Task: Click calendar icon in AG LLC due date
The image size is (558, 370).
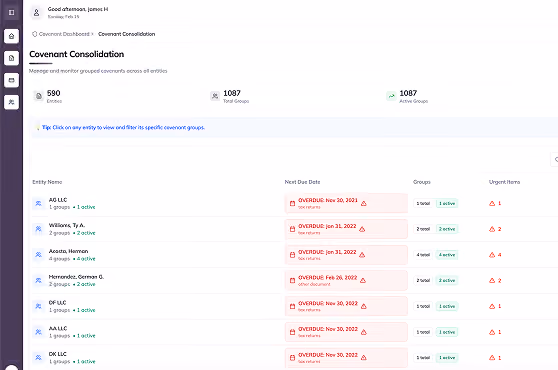Action: pos(292,204)
